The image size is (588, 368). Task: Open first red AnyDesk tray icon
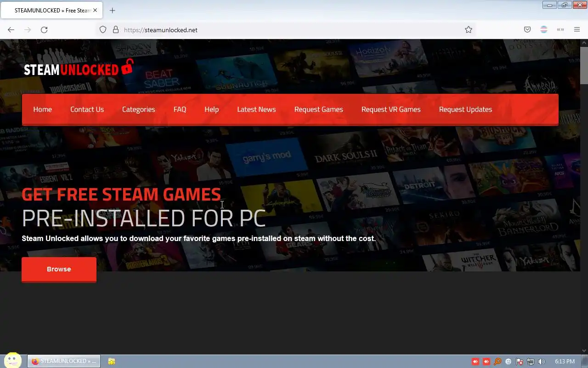475,362
